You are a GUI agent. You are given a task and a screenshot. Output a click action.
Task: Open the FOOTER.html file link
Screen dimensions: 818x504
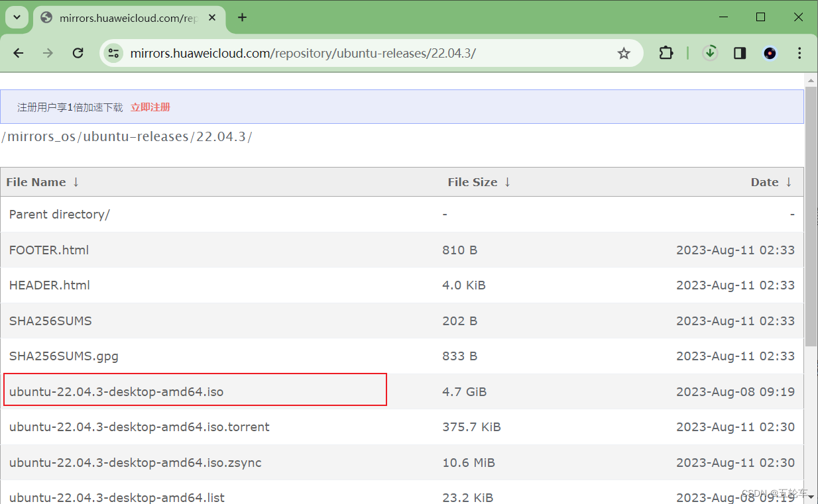[49, 250]
